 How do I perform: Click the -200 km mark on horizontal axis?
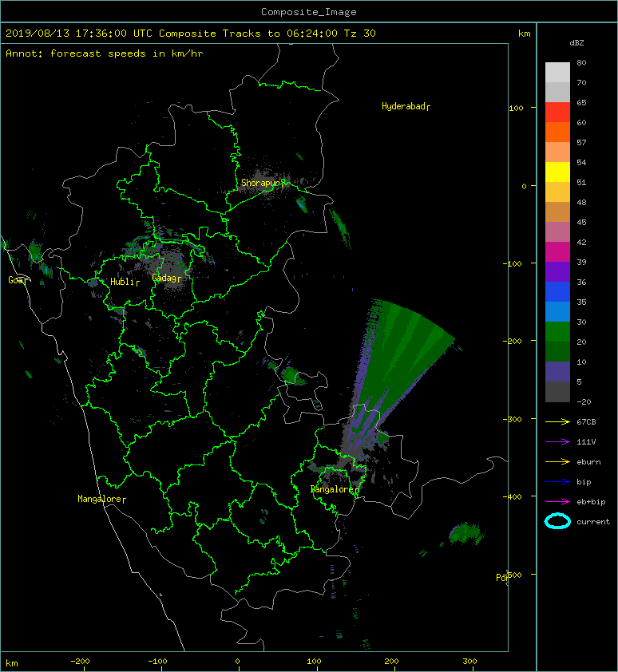click(80, 662)
